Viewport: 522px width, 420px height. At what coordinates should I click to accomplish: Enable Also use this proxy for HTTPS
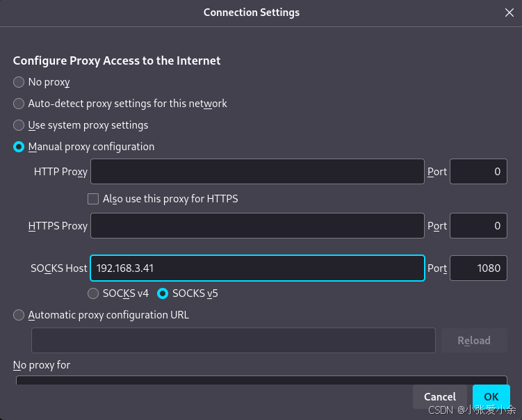[x=93, y=199]
